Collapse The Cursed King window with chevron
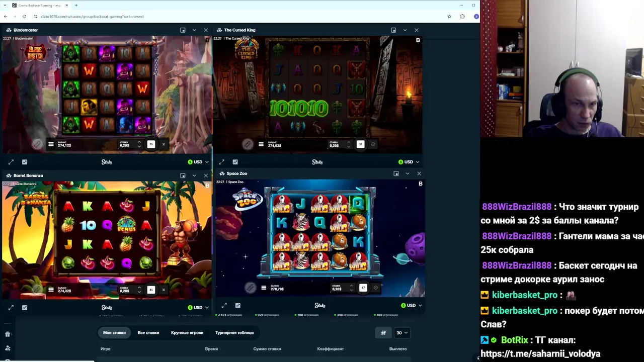This screenshot has height=362, width=644. pyautogui.click(x=405, y=30)
